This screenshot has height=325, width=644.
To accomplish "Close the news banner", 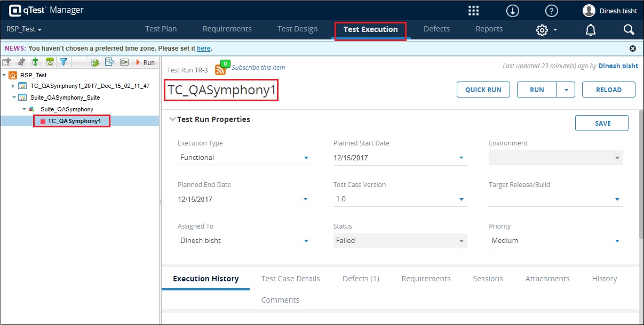I will click(633, 48).
